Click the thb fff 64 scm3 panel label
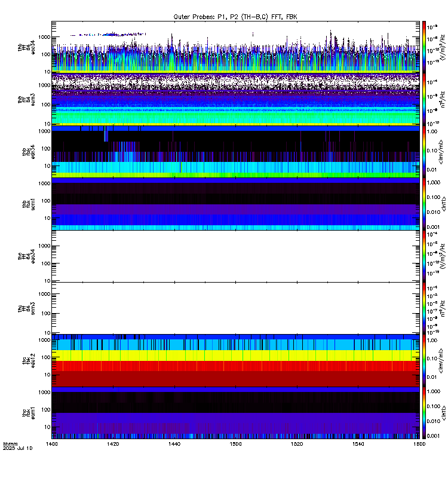Viewport: 448px width, 478px height. point(26,100)
